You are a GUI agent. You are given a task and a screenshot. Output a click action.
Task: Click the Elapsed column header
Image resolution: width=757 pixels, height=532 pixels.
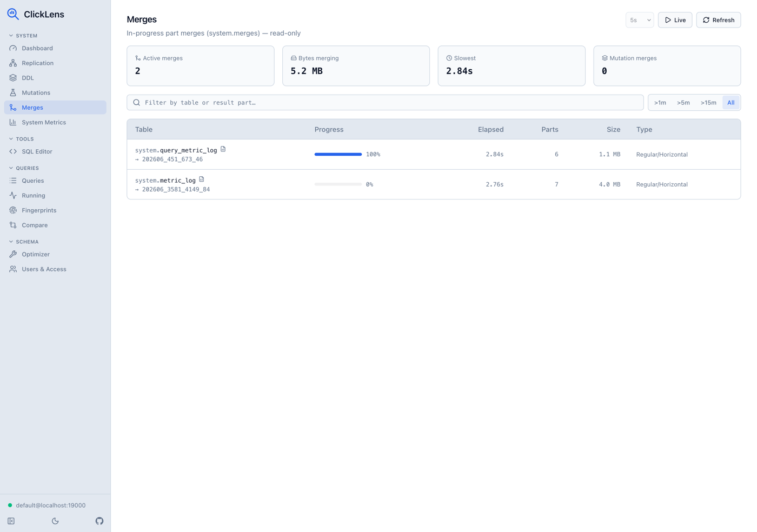pos(490,129)
